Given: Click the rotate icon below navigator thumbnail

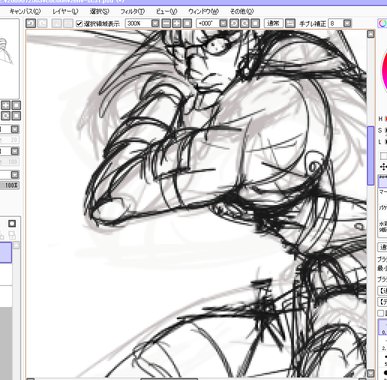Looking at the screenshot, I should (x=5, y=116).
